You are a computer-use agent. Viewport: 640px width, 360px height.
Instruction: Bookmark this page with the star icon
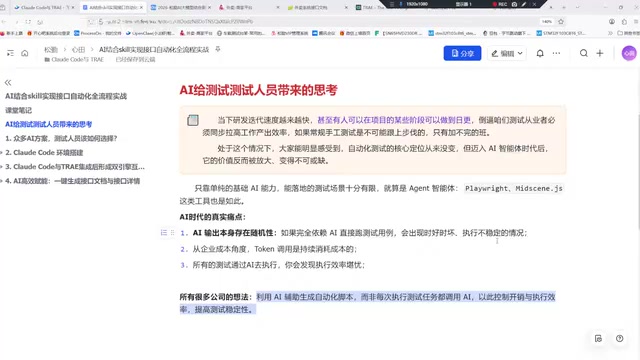pos(561,21)
